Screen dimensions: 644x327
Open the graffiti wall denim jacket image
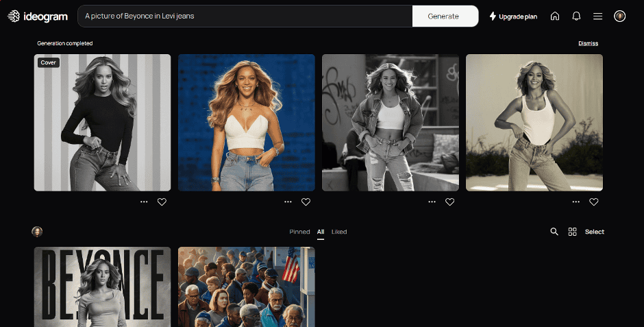(391, 123)
